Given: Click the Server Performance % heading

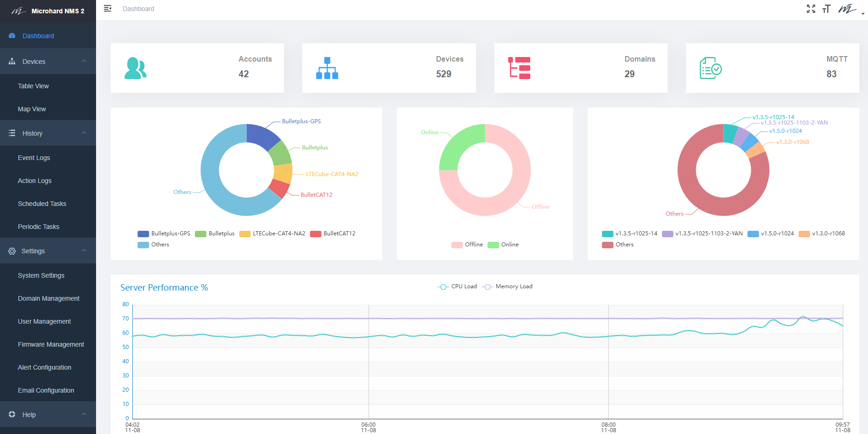Looking at the screenshot, I should pyautogui.click(x=164, y=287).
